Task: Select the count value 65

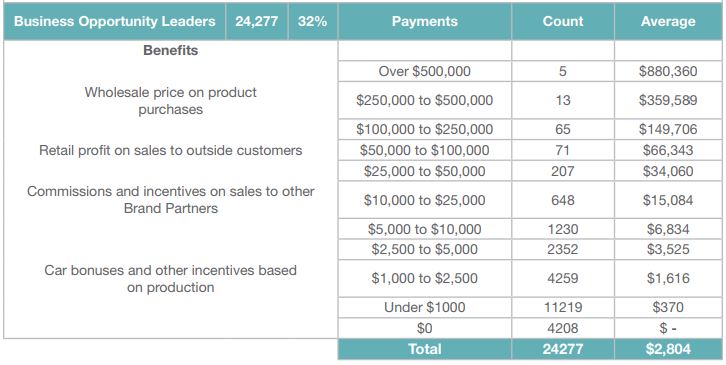Action: [x=563, y=129]
